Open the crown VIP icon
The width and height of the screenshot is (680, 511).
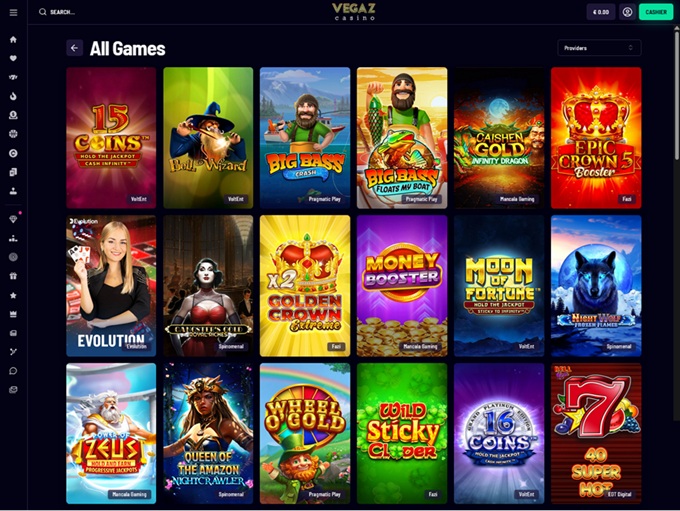pos(13,314)
